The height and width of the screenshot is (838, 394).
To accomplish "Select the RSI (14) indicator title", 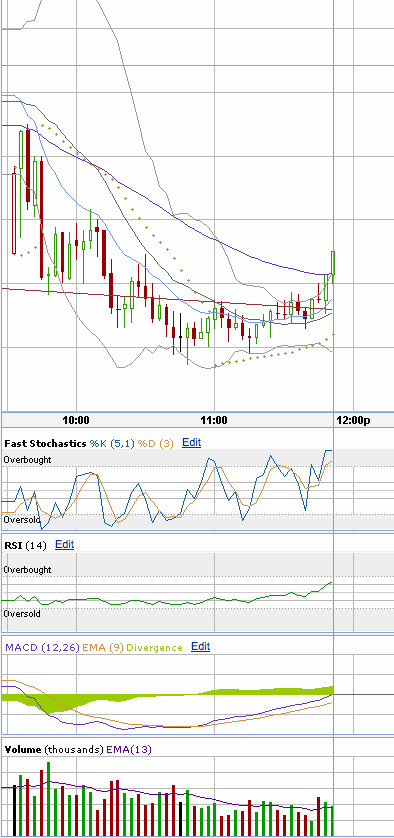I will point(25,546).
